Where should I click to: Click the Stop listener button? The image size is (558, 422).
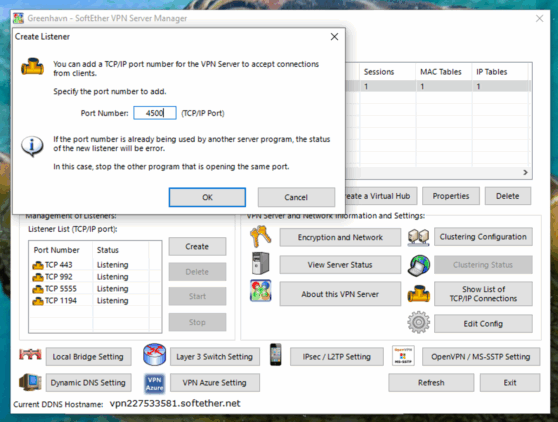(x=197, y=322)
